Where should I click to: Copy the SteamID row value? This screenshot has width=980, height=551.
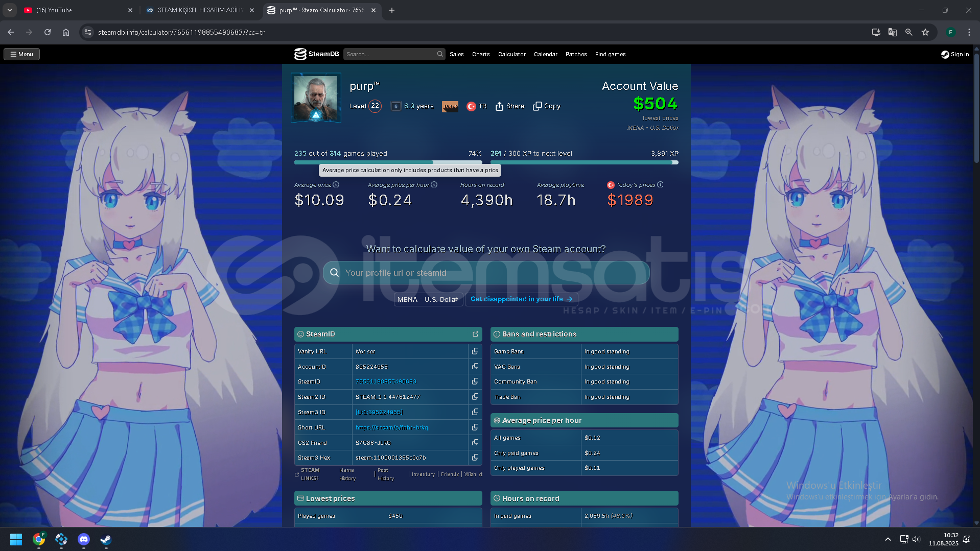(475, 381)
